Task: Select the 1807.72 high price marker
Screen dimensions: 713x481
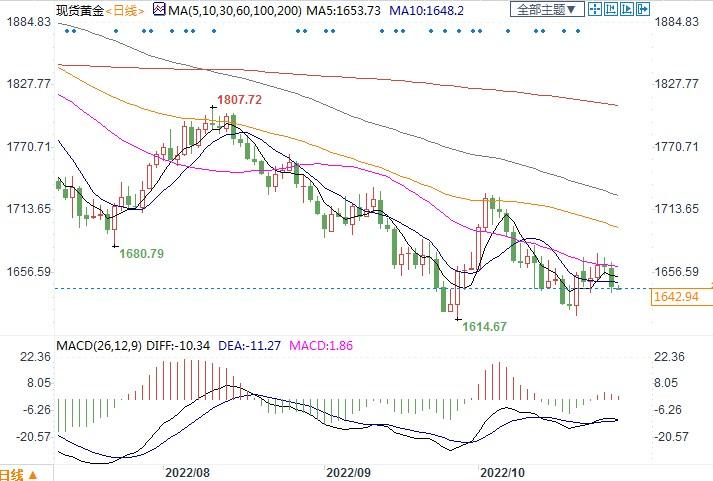Action: point(240,100)
